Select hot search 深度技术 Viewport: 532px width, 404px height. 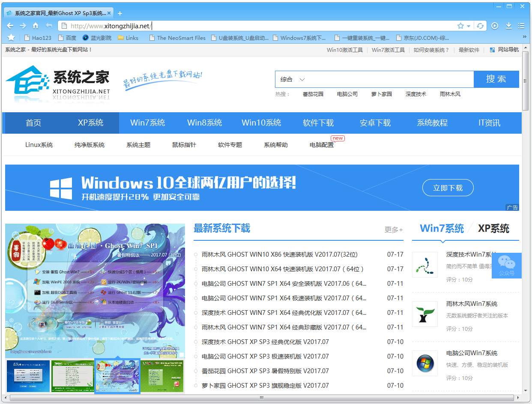[416, 94]
